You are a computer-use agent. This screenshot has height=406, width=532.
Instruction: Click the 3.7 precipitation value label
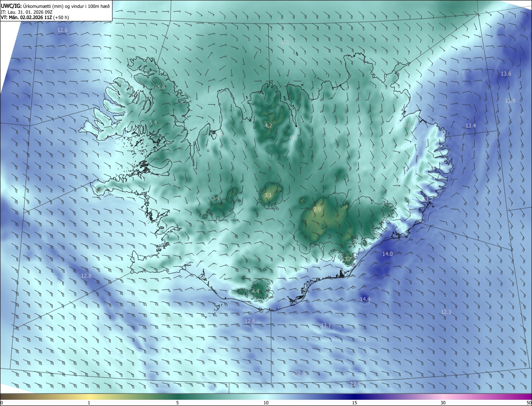tap(348, 259)
